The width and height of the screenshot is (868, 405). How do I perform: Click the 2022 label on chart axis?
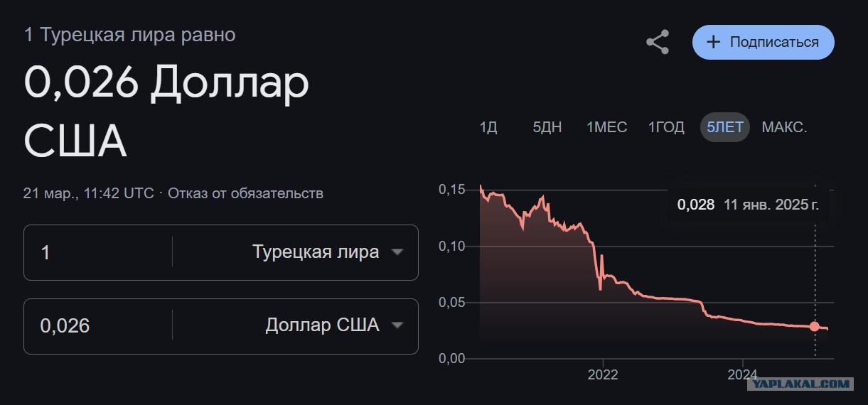[x=604, y=374]
